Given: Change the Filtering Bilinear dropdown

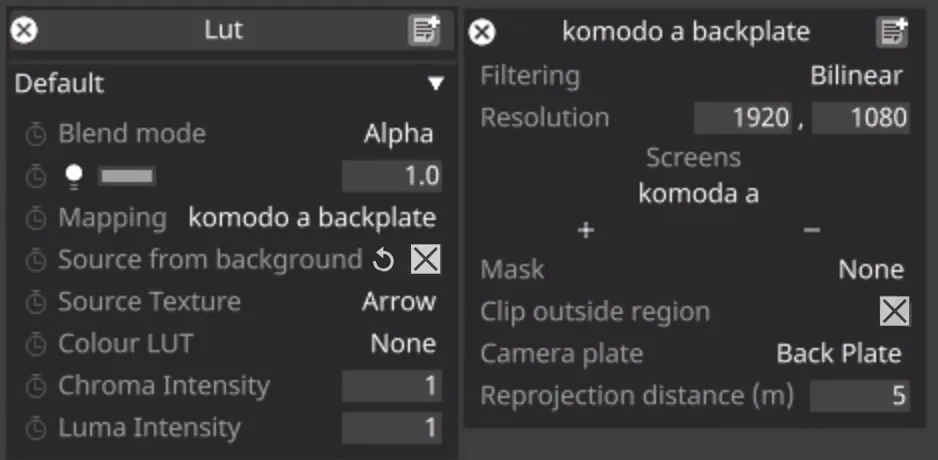Looking at the screenshot, I should click(x=856, y=76).
